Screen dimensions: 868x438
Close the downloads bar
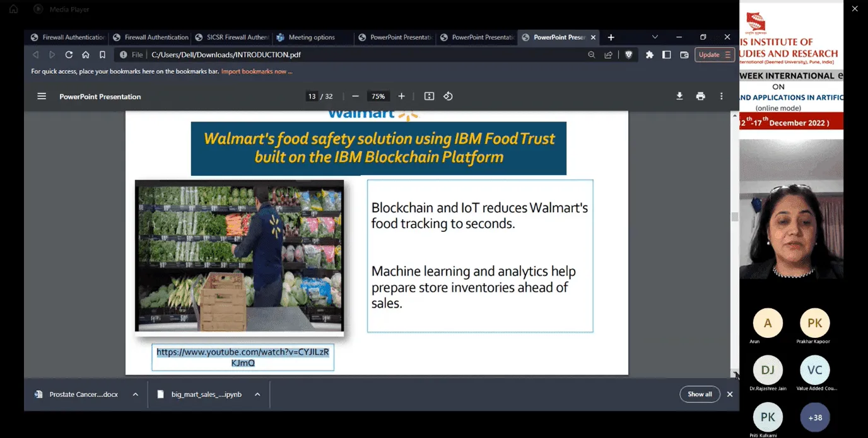[730, 395]
